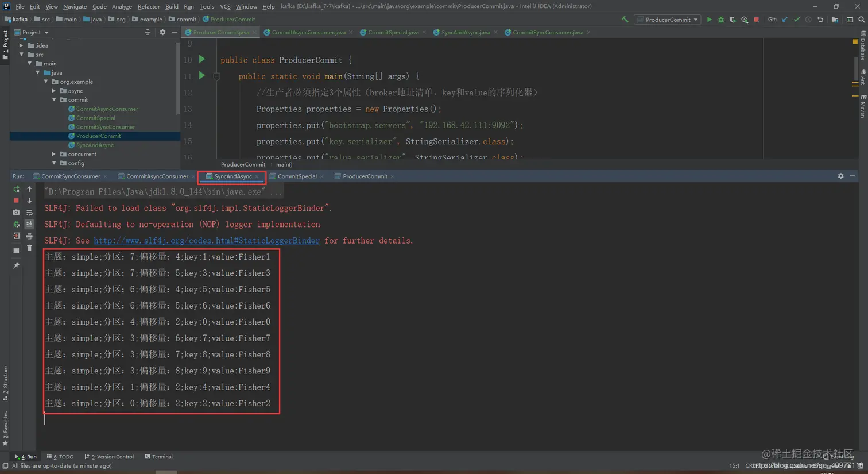Expand the async package

pyautogui.click(x=54, y=91)
